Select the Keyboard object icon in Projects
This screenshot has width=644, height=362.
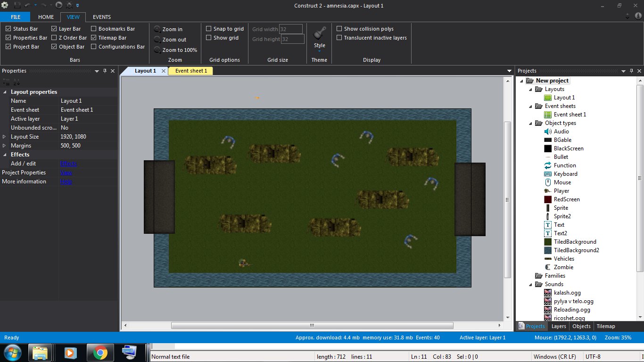[x=548, y=174]
